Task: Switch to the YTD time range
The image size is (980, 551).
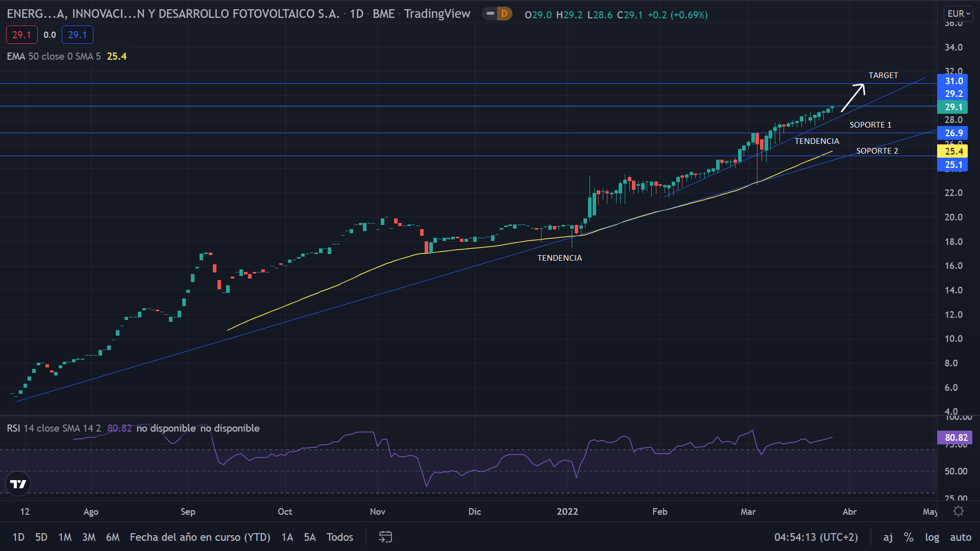Action: pyautogui.click(x=200, y=537)
